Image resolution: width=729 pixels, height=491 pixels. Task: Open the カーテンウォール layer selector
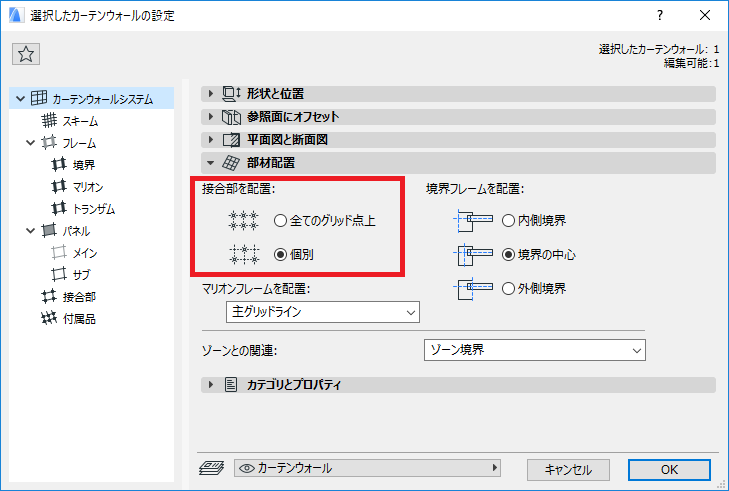click(x=367, y=468)
